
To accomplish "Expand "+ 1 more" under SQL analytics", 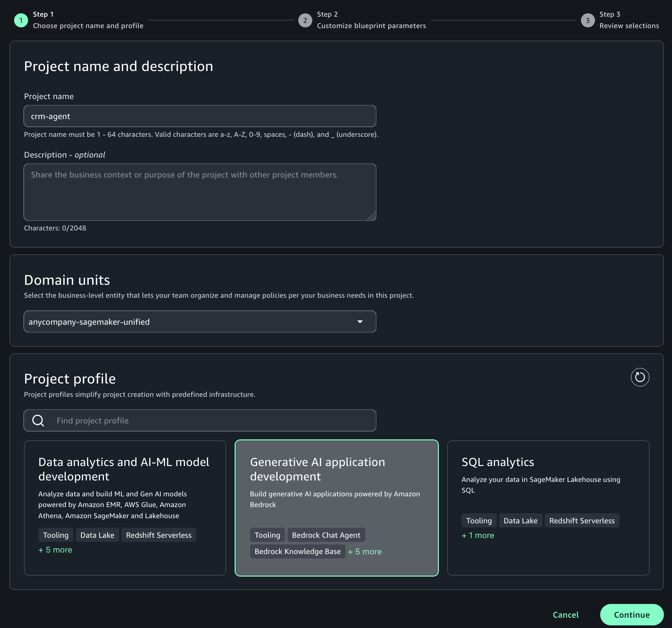I will point(478,536).
